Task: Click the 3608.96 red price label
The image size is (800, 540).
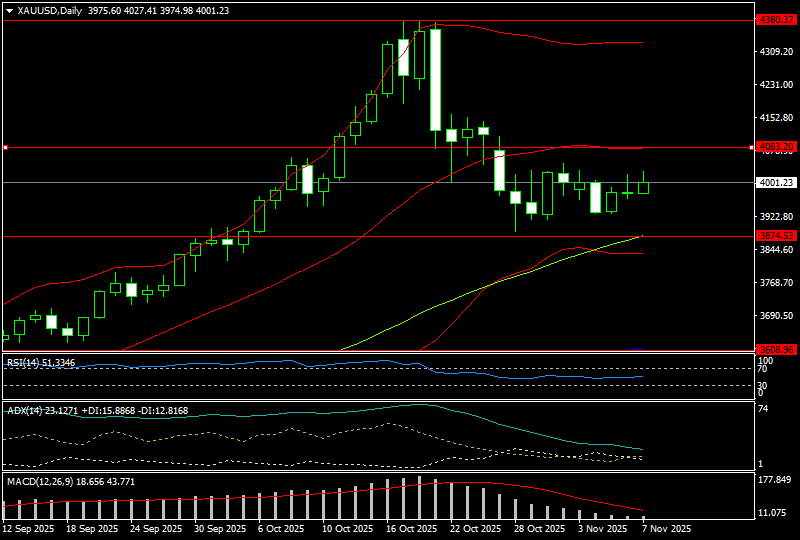Action: [x=776, y=349]
